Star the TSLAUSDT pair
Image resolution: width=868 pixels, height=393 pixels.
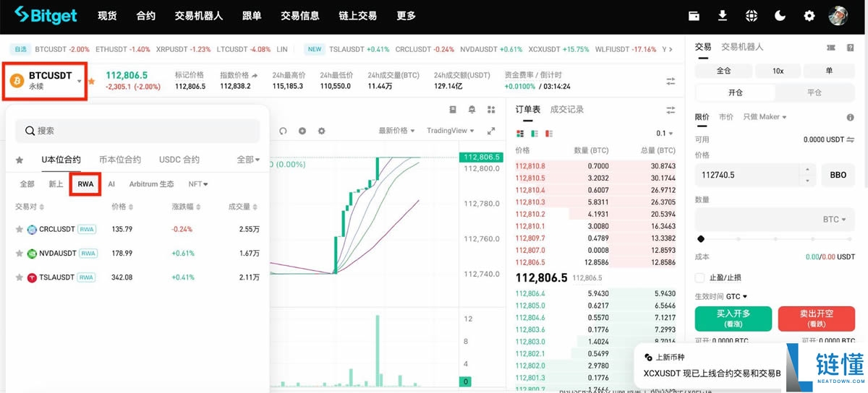pyautogui.click(x=20, y=277)
